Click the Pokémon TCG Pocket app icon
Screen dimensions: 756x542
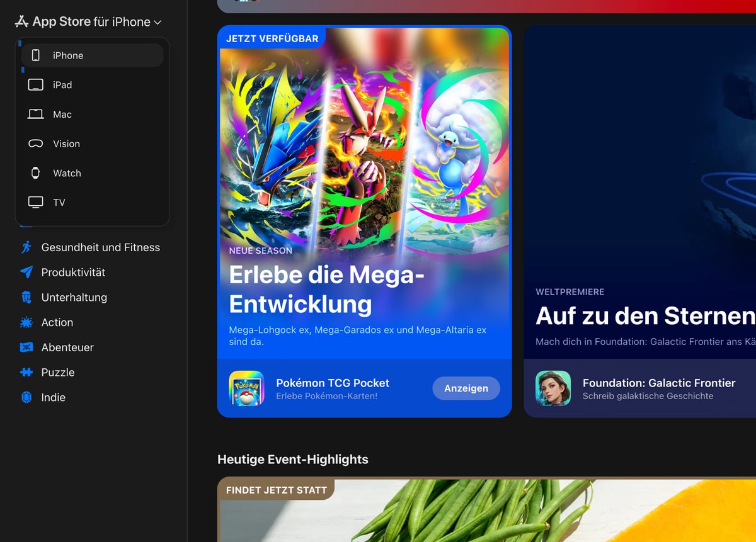(x=246, y=388)
